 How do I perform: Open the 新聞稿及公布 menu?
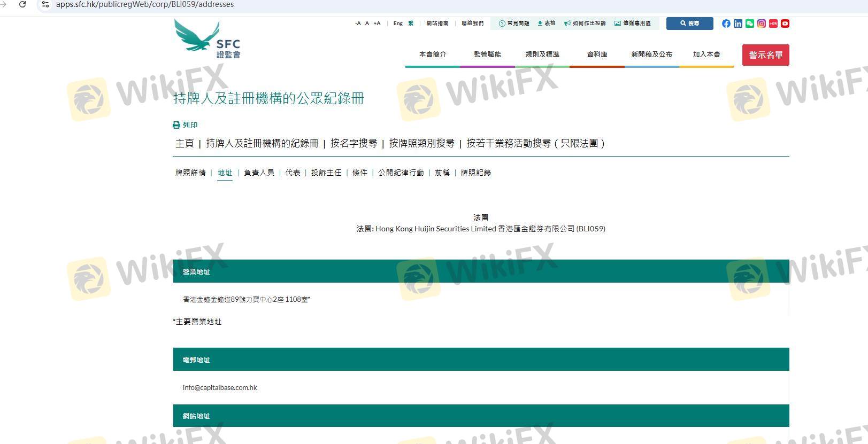tap(651, 54)
